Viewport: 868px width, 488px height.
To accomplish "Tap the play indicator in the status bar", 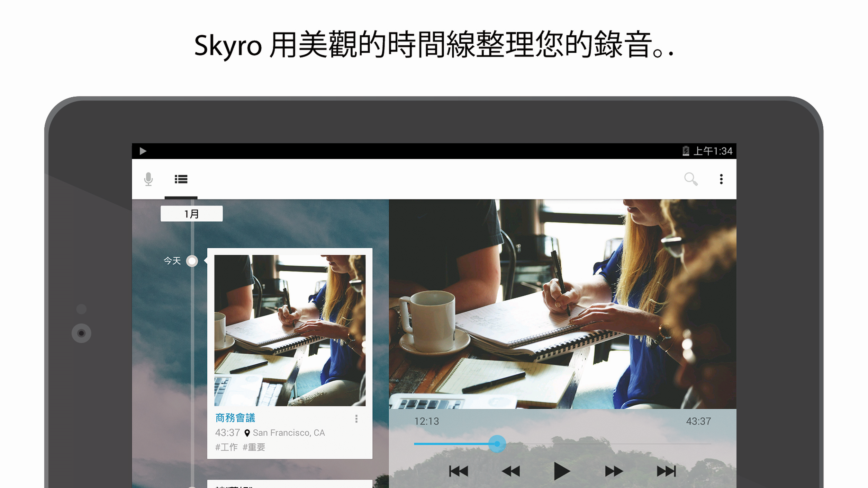I will click(x=143, y=151).
